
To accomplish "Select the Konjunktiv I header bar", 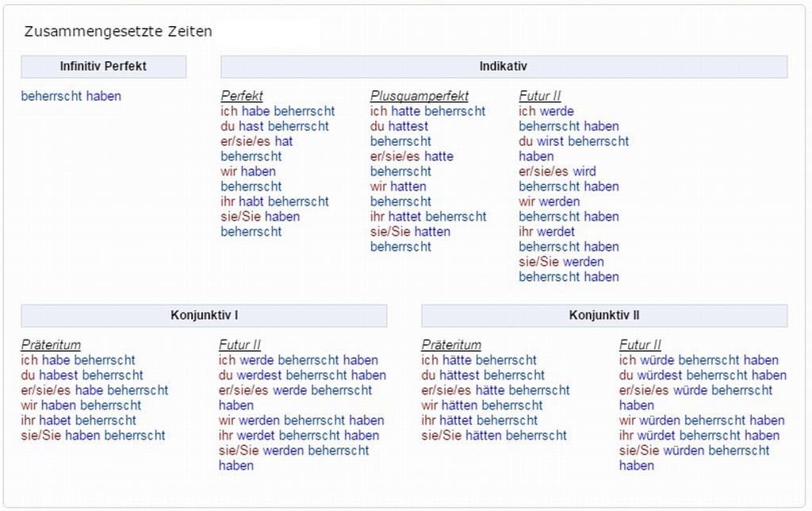I will pos(204,316).
